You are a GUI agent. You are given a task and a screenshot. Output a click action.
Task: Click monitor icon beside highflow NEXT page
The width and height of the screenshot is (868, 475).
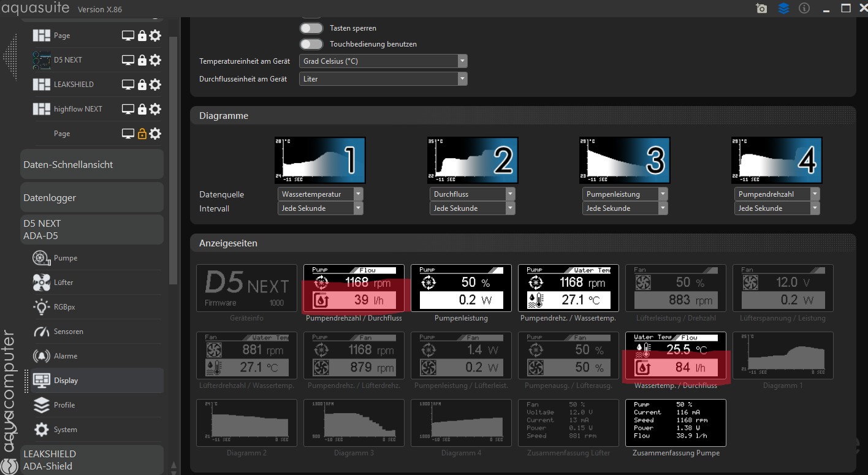(x=128, y=109)
